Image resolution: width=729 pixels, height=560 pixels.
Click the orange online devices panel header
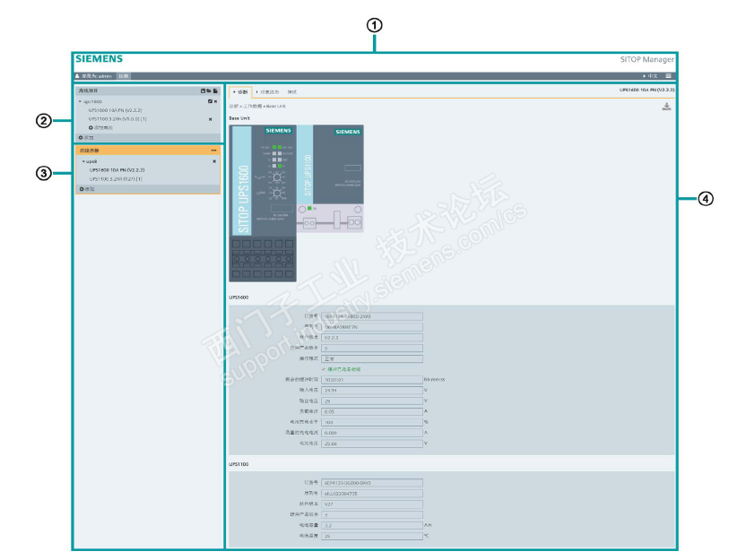[x=148, y=151]
